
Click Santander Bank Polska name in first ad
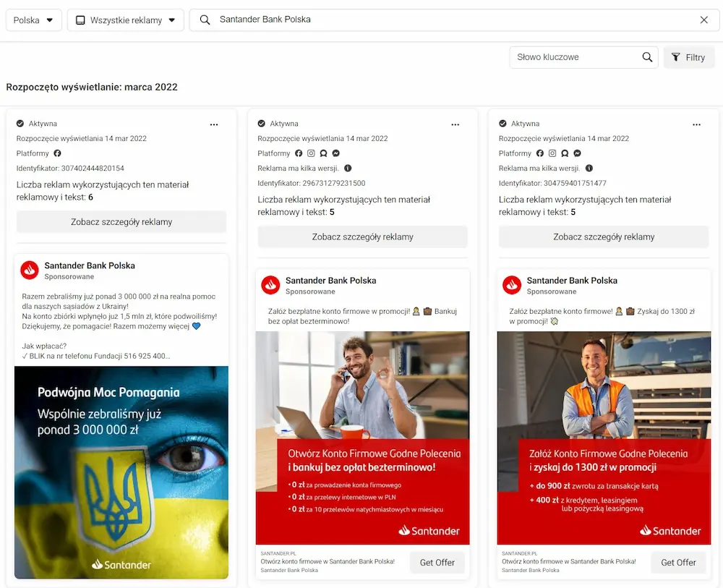point(90,265)
